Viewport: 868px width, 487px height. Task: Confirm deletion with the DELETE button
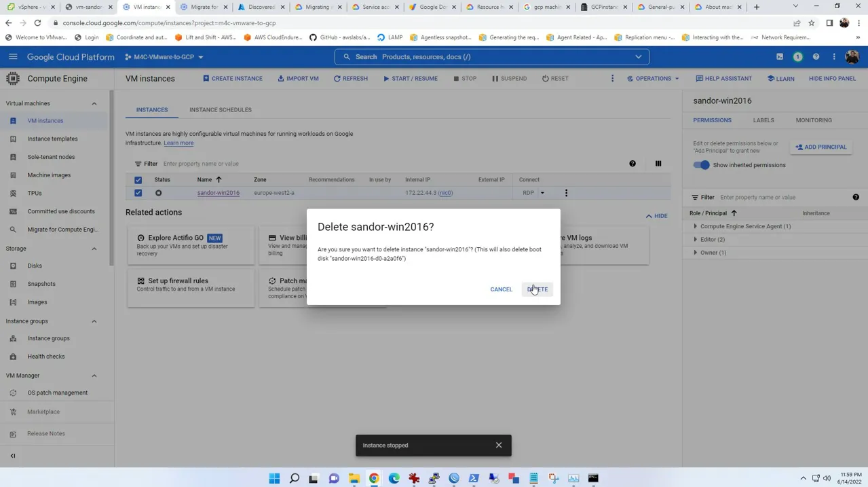[x=537, y=289]
